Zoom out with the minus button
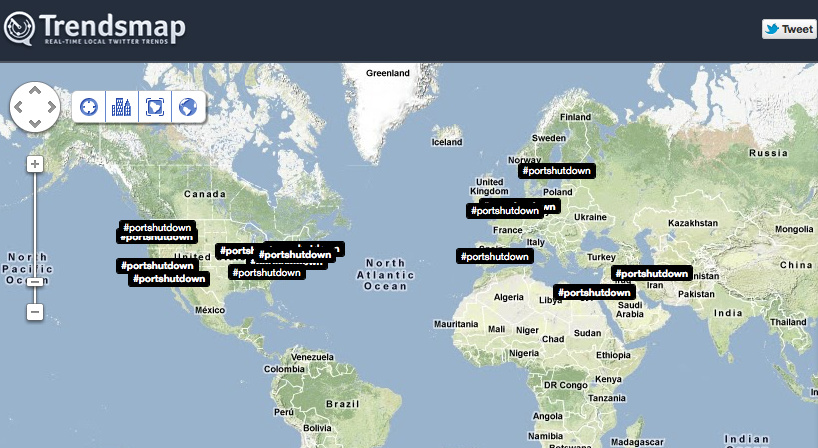 click(x=35, y=312)
